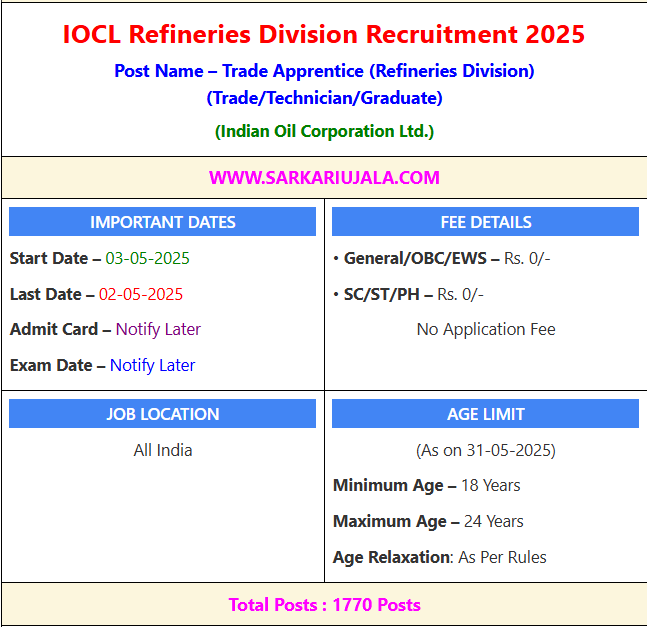Select the Start Date 03-05-2025 value
This screenshot has height=627, width=647.
click(x=147, y=258)
